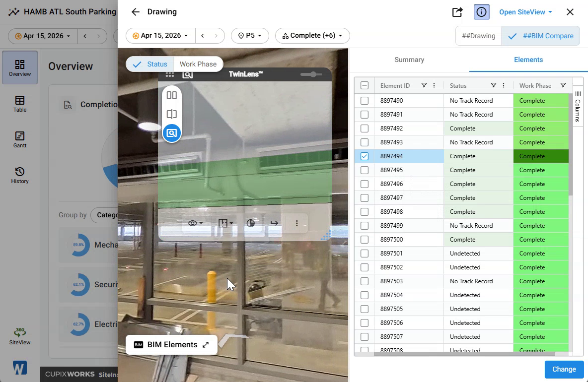The width and height of the screenshot is (588, 382).
Task: Select the ##BIM Compare view tab
Action: 540,36
